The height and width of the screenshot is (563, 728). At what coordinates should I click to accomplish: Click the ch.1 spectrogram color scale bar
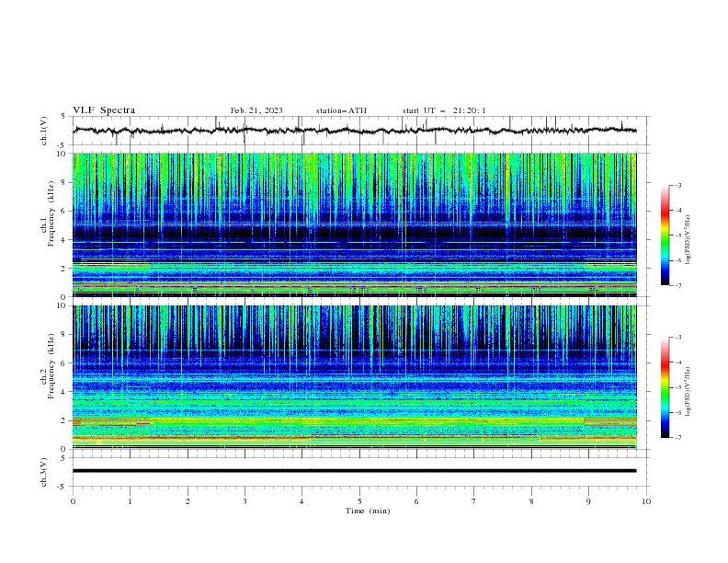[665, 236]
